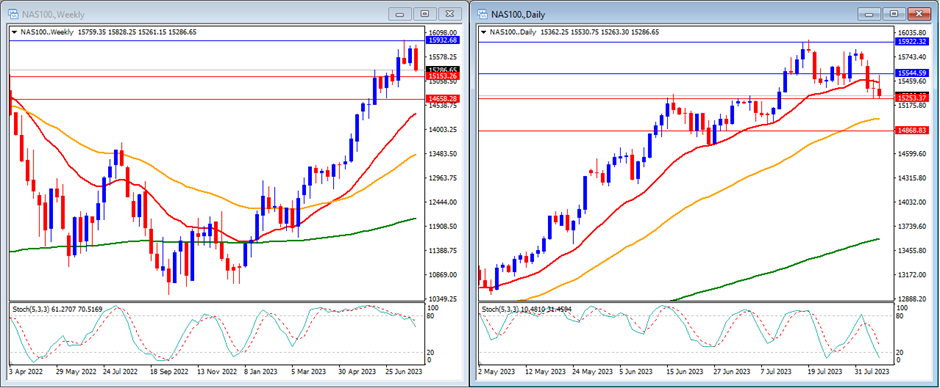This screenshot has height=388, width=940.
Task: Select the blue 15922.32 price label on Daily chart
Action: pyautogui.click(x=911, y=41)
